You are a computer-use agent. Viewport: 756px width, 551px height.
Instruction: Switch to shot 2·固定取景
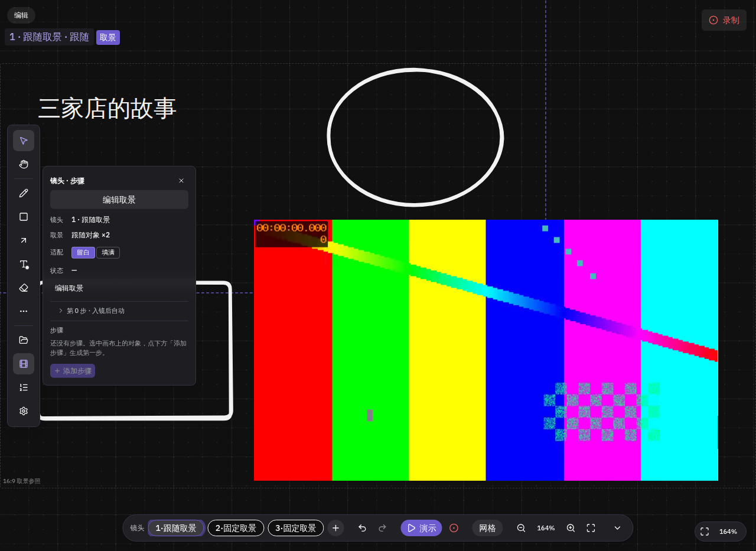(x=236, y=528)
